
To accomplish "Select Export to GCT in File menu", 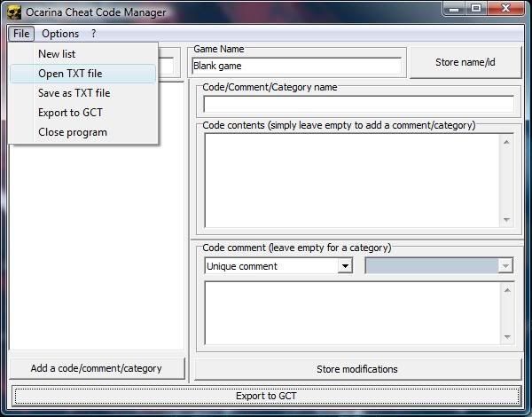I will pyautogui.click(x=82, y=113).
